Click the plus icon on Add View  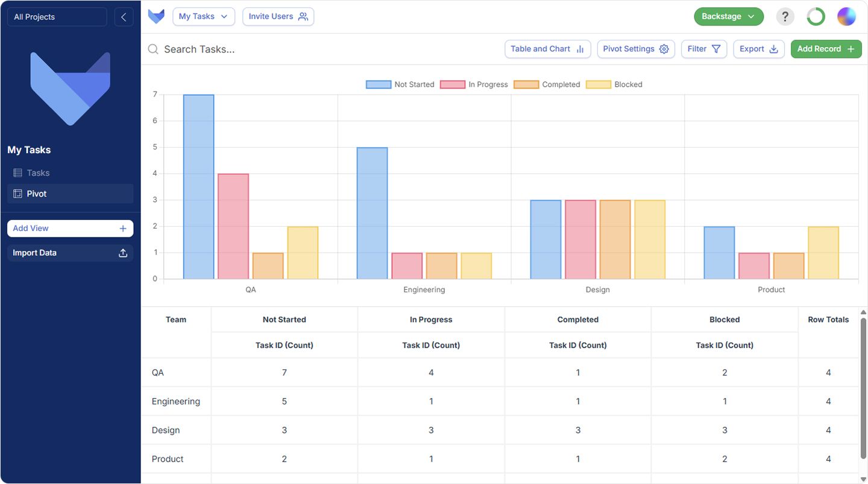coord(123,228)
